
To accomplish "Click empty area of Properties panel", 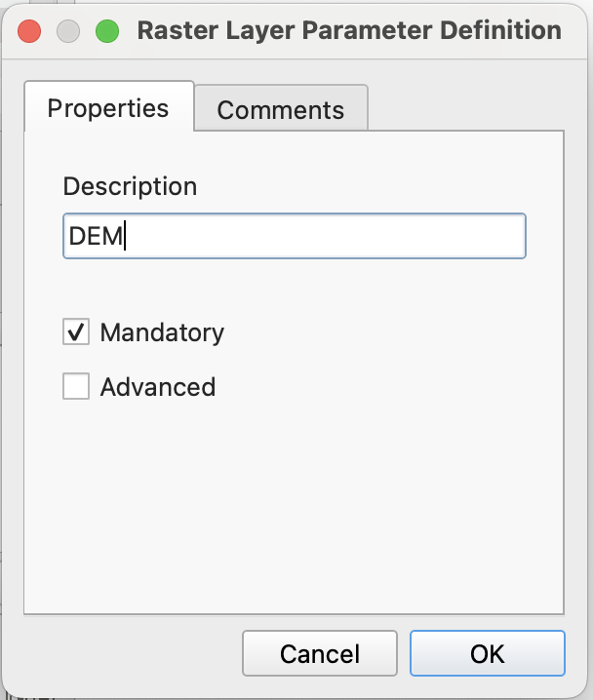I will 293,507.
